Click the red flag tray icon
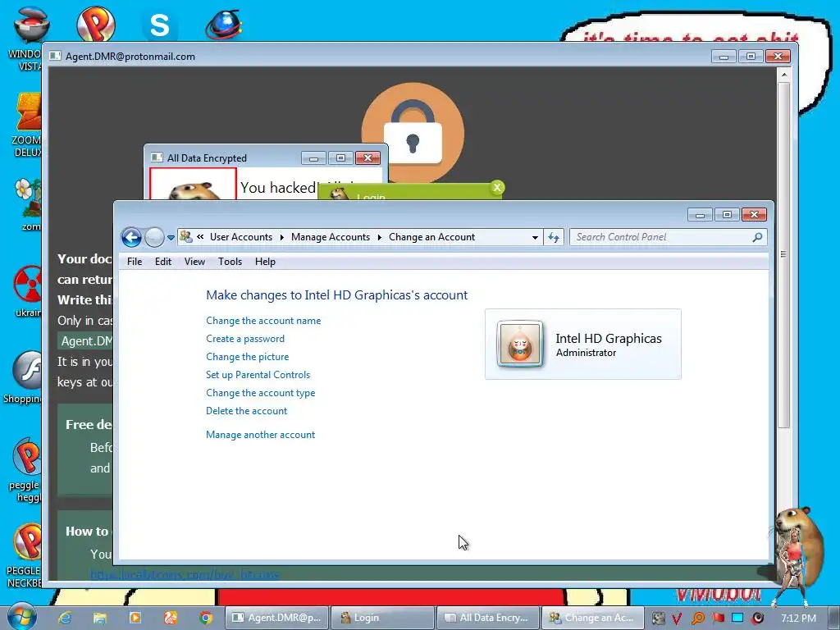 [719, 618]
